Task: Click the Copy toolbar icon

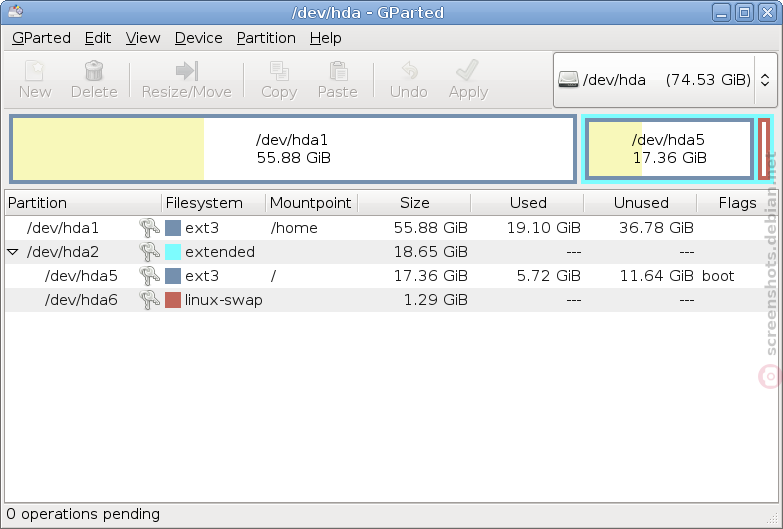Action: (x=279, y=71)
